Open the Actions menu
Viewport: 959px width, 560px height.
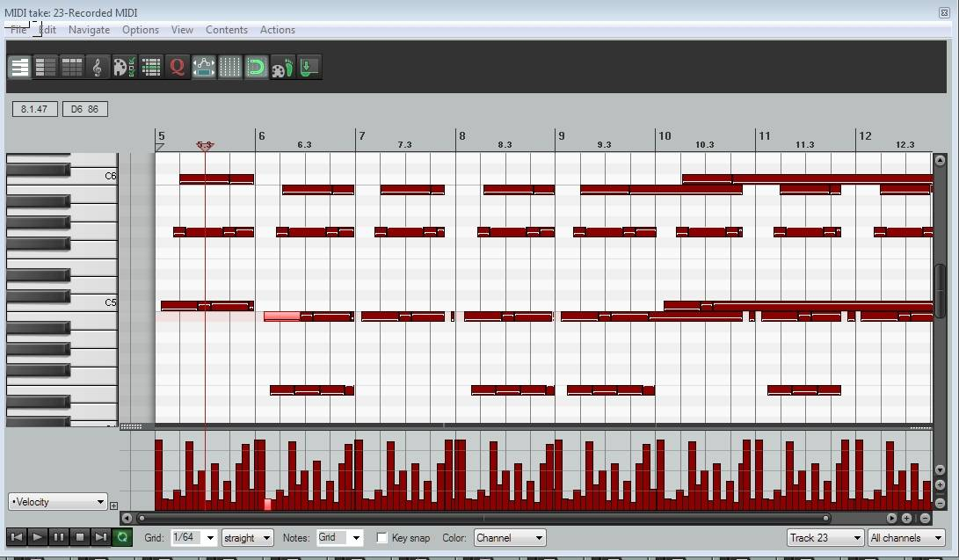[277, 29]
